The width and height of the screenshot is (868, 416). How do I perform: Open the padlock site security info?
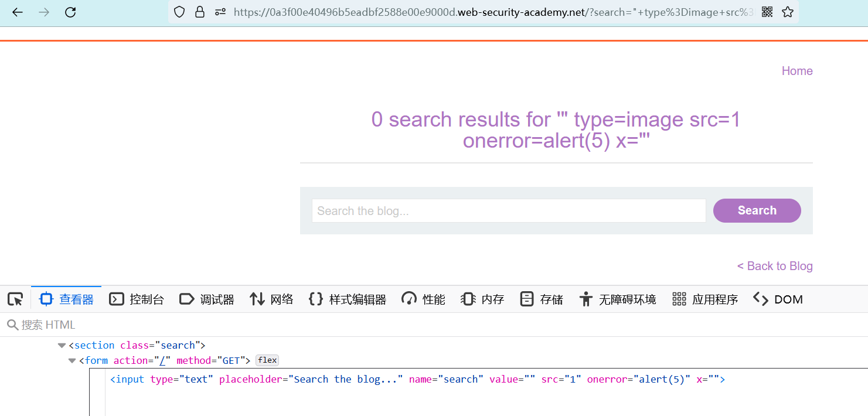click(200, 12)
